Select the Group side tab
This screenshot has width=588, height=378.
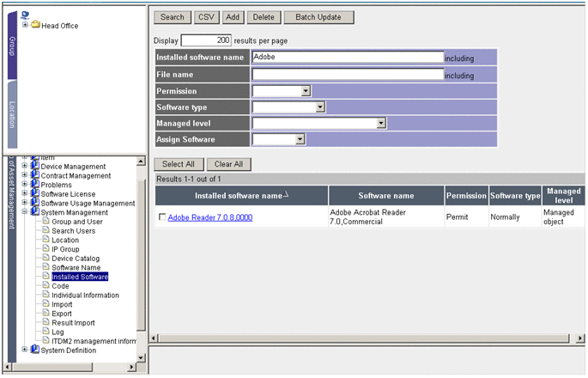tap(12, 45)
